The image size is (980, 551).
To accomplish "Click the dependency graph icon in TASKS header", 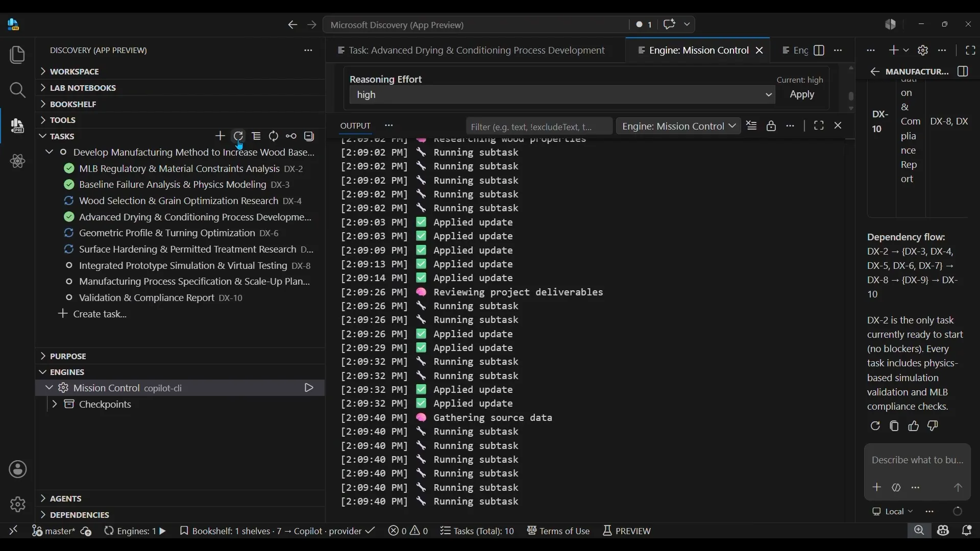I will coord(291,136).
